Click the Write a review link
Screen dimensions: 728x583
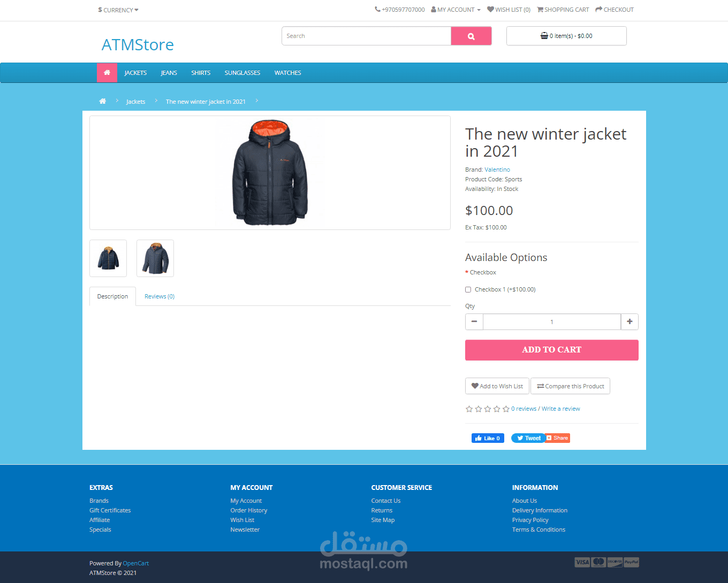click(x=560, y=409)
